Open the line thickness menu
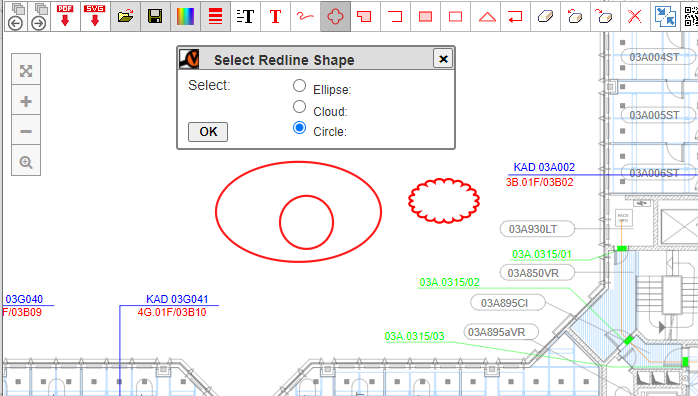Image resolution: width=698 pixels, height=396 pixels. click(215, 16)
